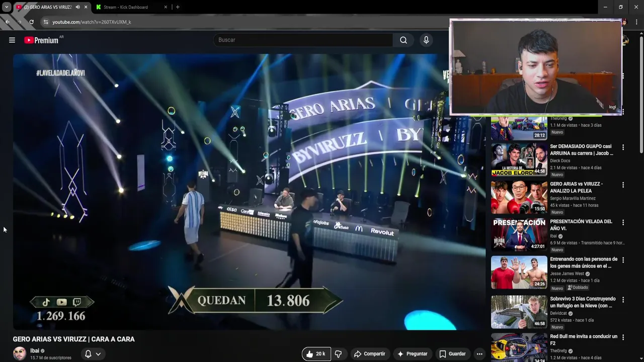
Task: Click the 15.7 M de suscriptores text
Action: [x=51, y=358]
